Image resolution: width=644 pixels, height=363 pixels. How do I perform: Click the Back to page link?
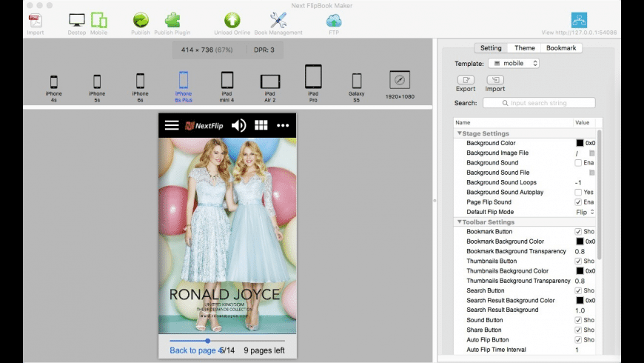coord(196,350)
